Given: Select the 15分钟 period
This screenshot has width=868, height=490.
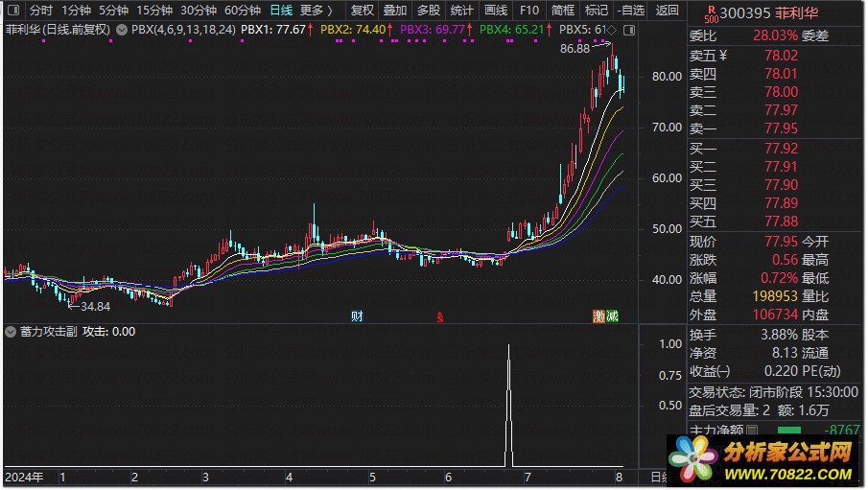Looking at the screenshot, I should coord(154,10).
